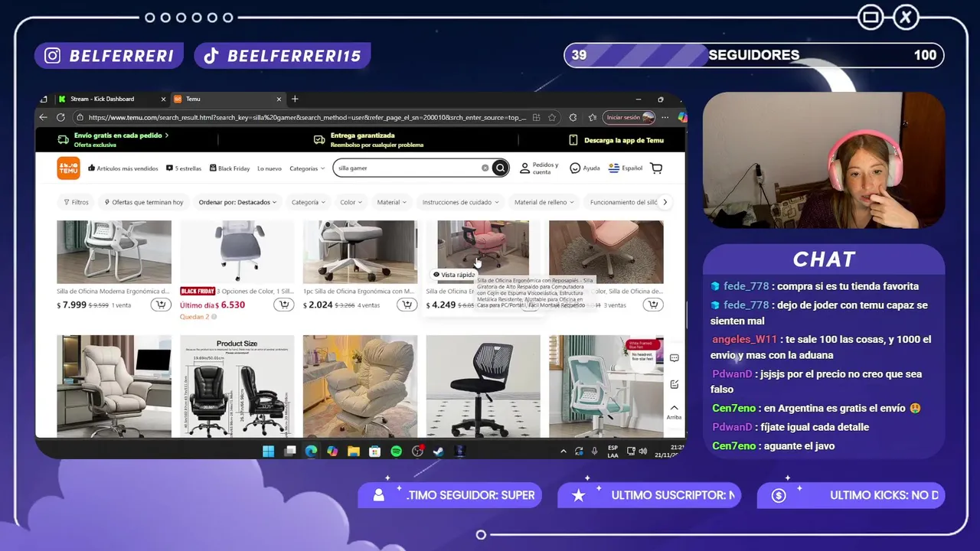980x551 pixels.
Task: Open the 'Product Size' black chair thumbnail
Action: coord(237,386)
